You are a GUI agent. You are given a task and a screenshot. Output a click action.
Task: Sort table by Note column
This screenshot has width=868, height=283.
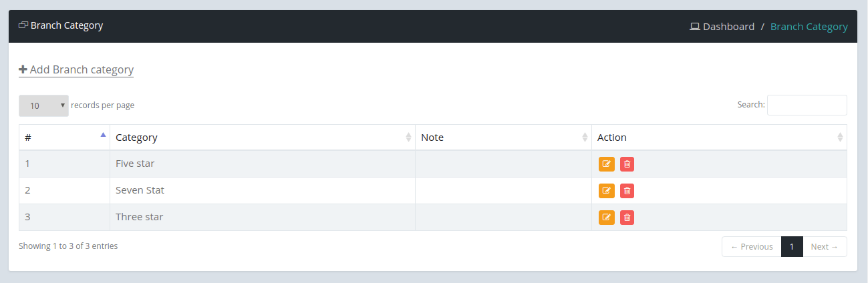[502, 137]
